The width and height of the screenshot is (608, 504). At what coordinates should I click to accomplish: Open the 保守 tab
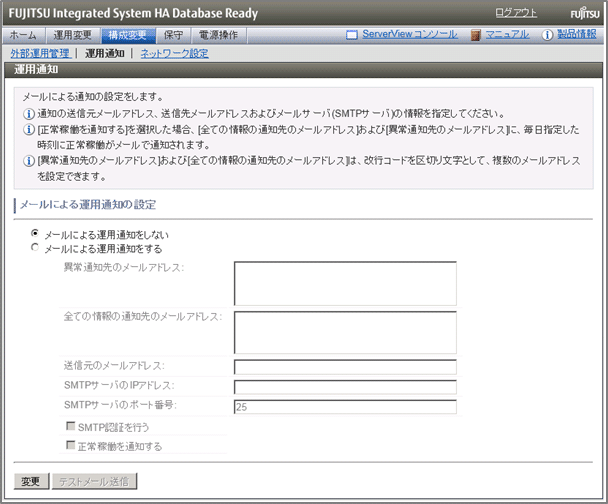(173, 35)
